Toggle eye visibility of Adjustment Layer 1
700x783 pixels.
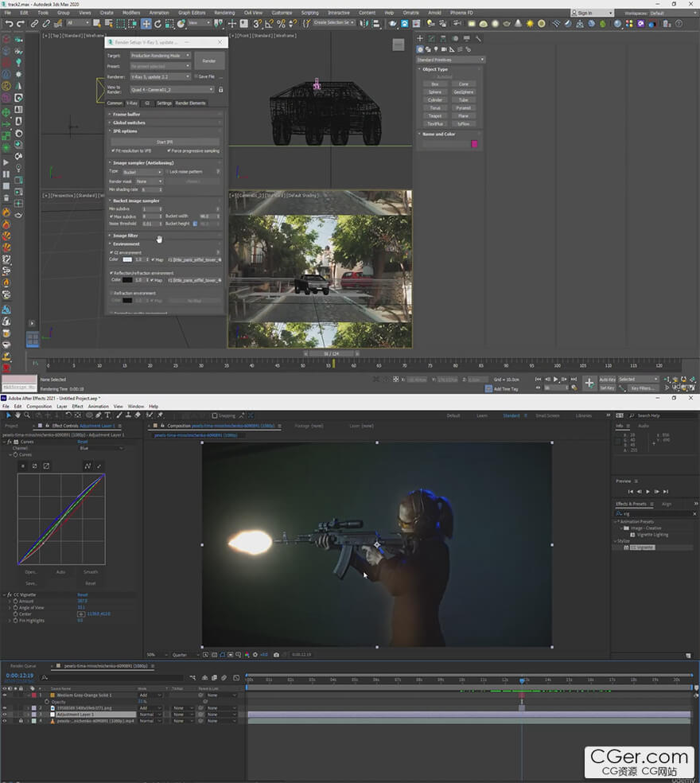[5, 715]
